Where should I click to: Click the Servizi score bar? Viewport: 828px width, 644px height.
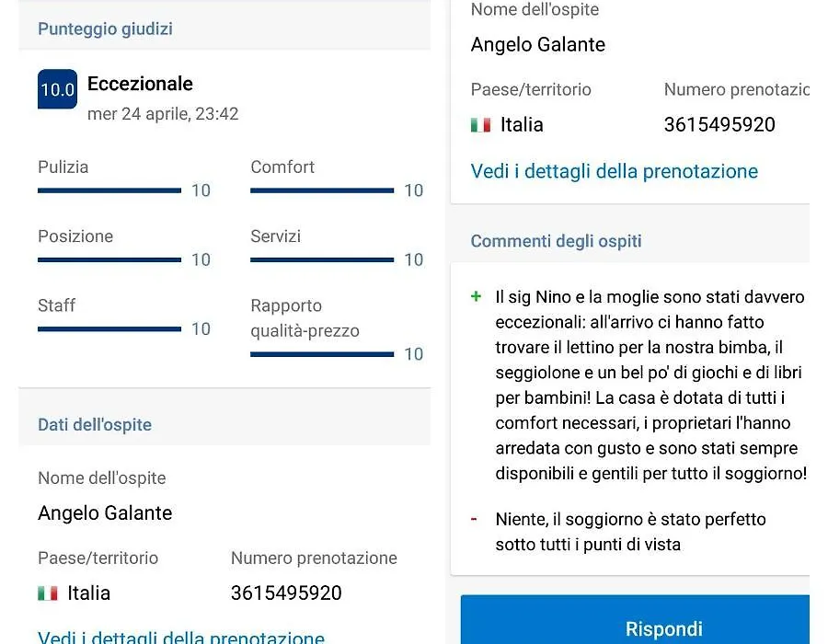(322, 259)
